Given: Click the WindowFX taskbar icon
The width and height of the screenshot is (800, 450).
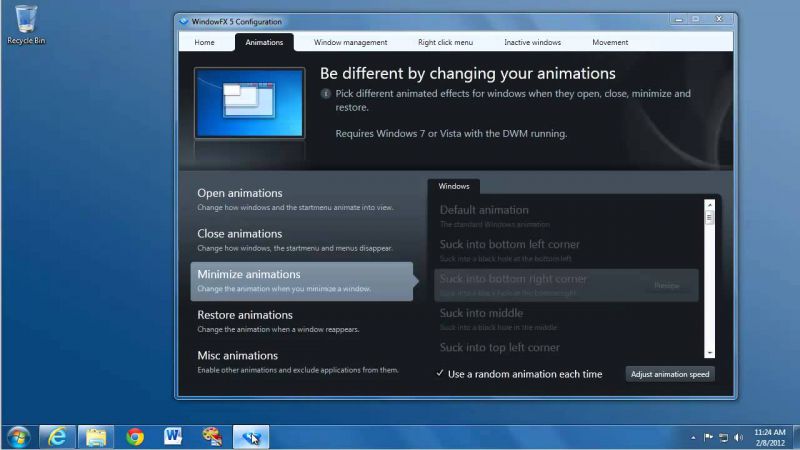Looking at the screenshot, I should 251,437.
